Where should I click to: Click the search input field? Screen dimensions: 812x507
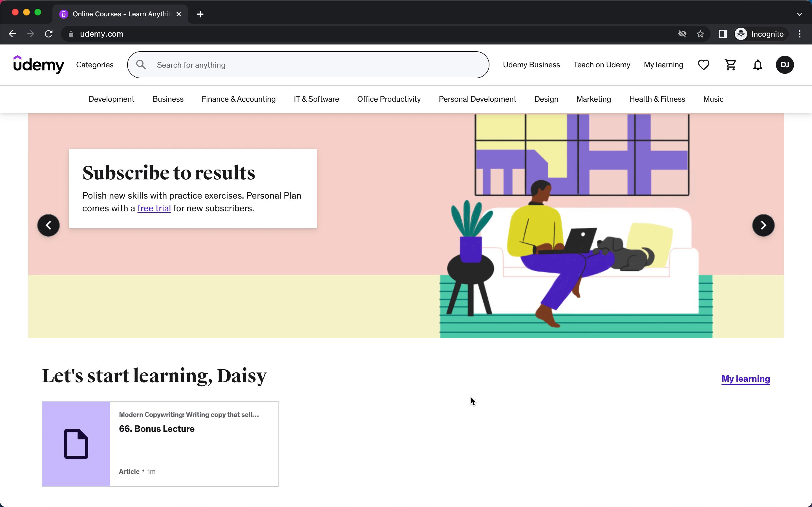(308, 64)
